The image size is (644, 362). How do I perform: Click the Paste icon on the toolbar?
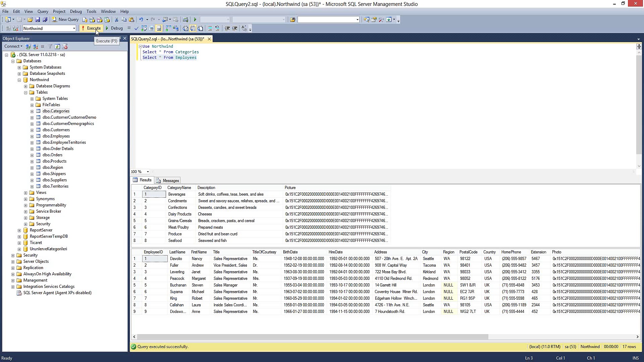tap(132, 19)
